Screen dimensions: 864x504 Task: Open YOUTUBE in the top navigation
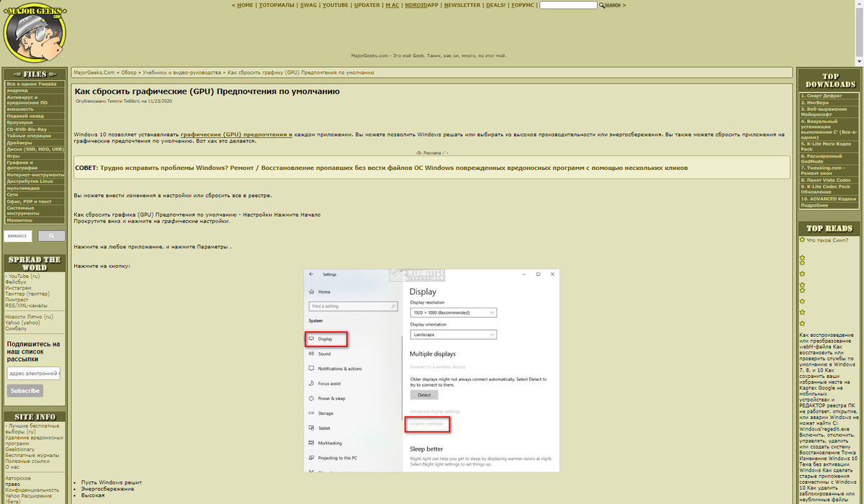(x=336, y=5)
